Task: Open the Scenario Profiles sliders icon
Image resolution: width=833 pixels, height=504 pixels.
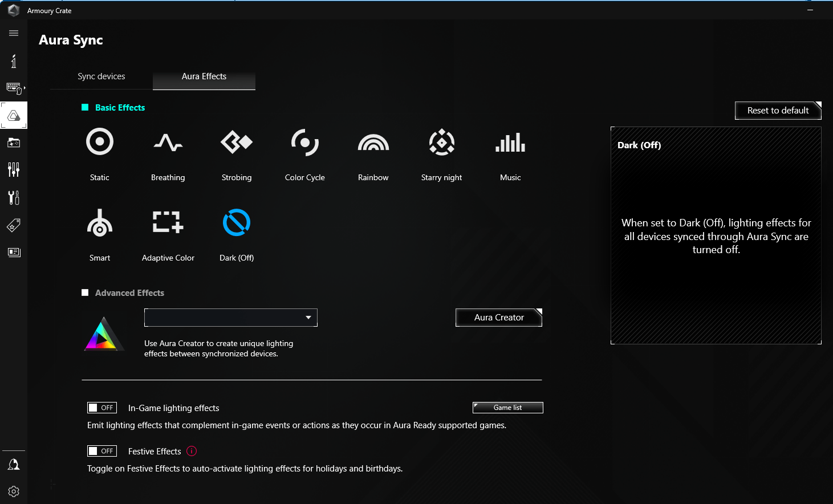Action: pos(14,169)
